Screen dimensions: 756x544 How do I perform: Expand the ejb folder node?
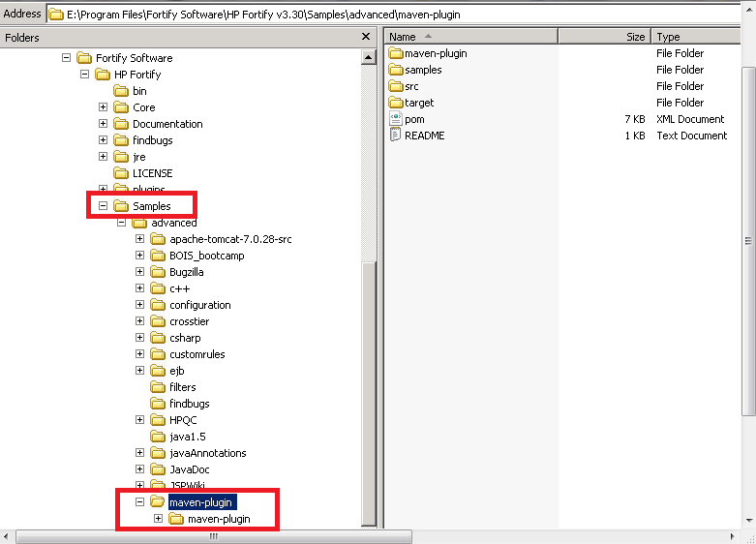pos(139,371)
